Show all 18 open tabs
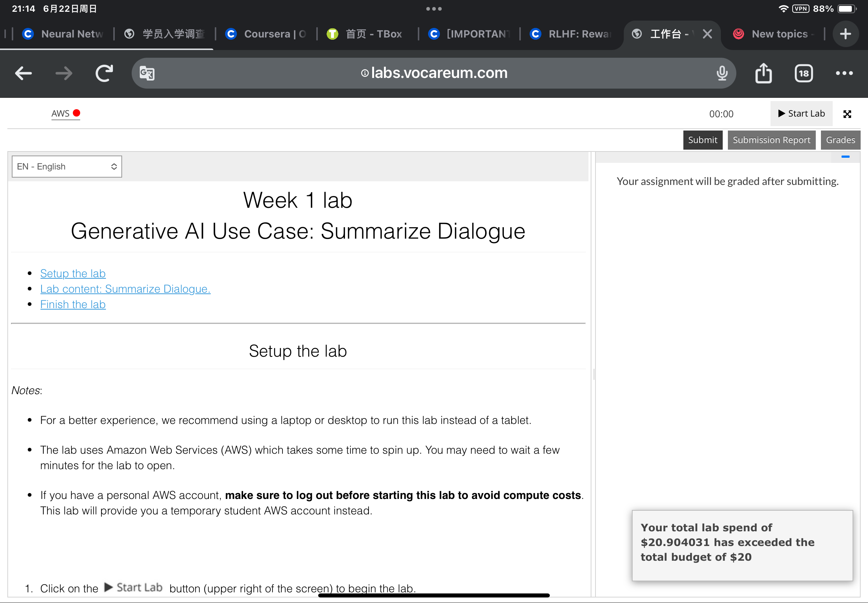Screen dimensions: 868x603 click(804, 73)
